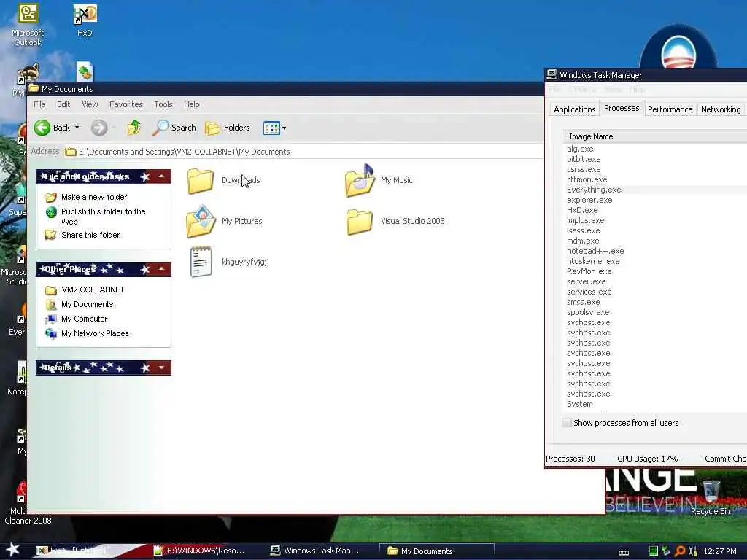
Task: Select explorer.exe process row
Action: 654,200
